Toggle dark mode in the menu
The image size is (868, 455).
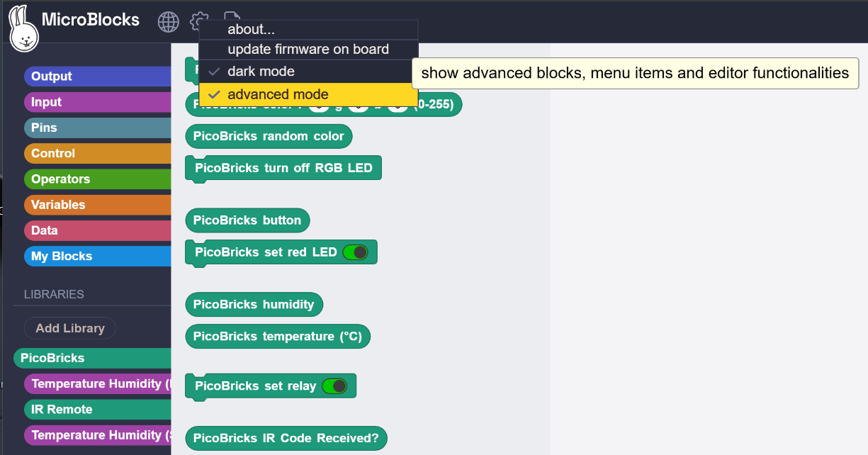(x=308, y=72)
